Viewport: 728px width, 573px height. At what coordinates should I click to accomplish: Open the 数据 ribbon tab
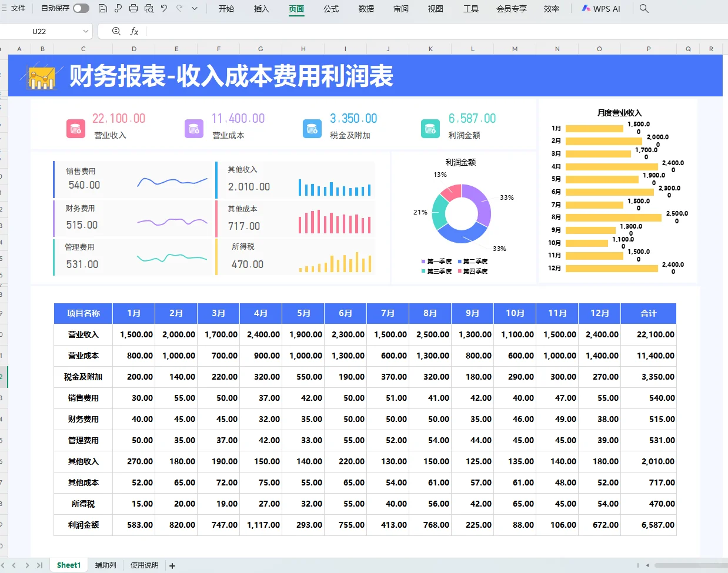[x=366, y=9]
